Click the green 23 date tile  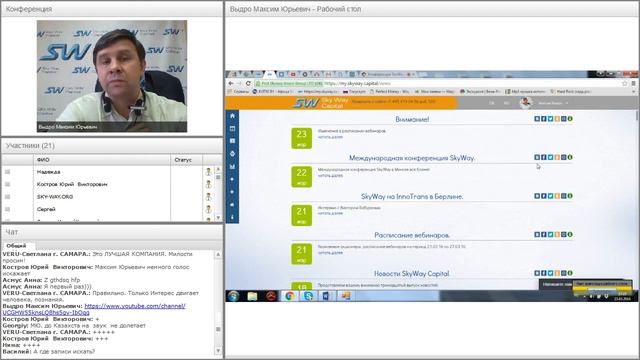click(x=302, y=138)
